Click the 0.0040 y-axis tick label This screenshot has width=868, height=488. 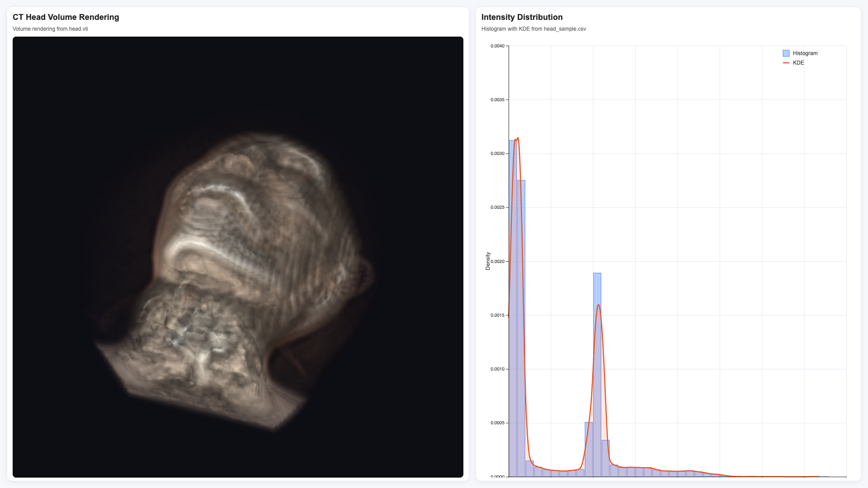coord(497,46)
